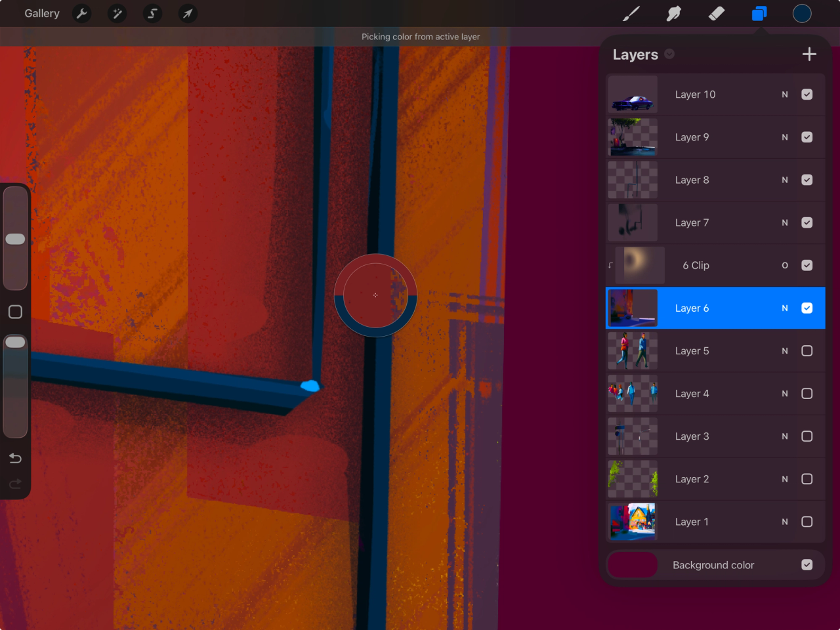Hide Layer 8
Image resolution: width=840 pixels, height=630 pixels.
point(807,180)
